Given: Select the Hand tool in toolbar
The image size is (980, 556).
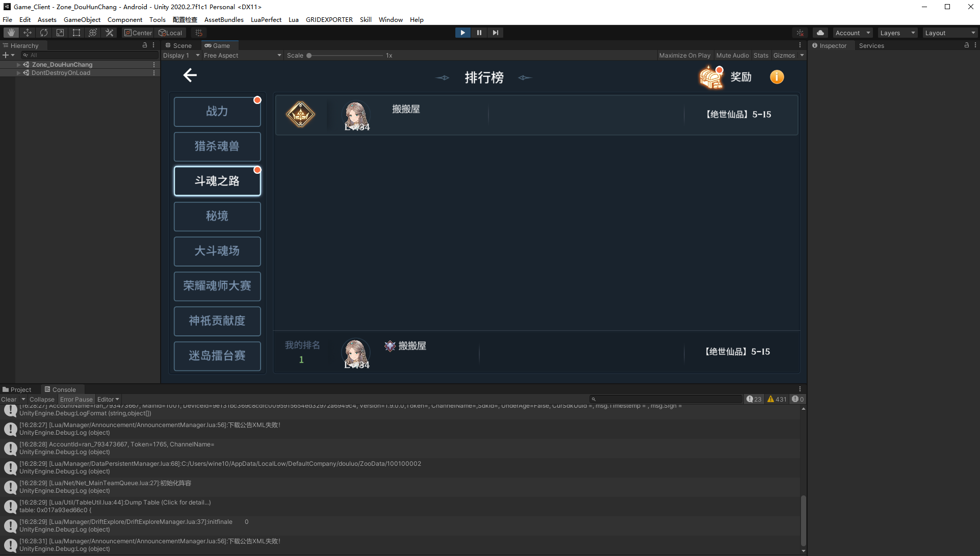Looking at the screenshot, I should coord(11,33).
